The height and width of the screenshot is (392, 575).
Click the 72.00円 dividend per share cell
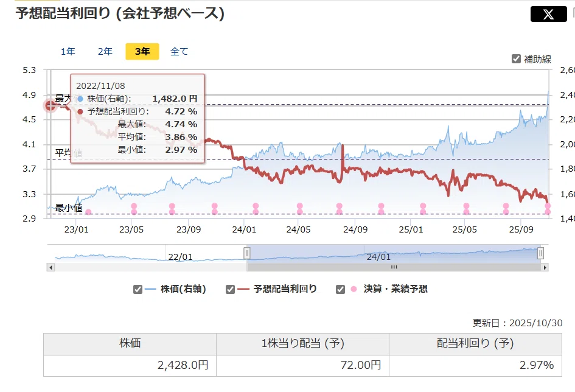tap(302, 365)
